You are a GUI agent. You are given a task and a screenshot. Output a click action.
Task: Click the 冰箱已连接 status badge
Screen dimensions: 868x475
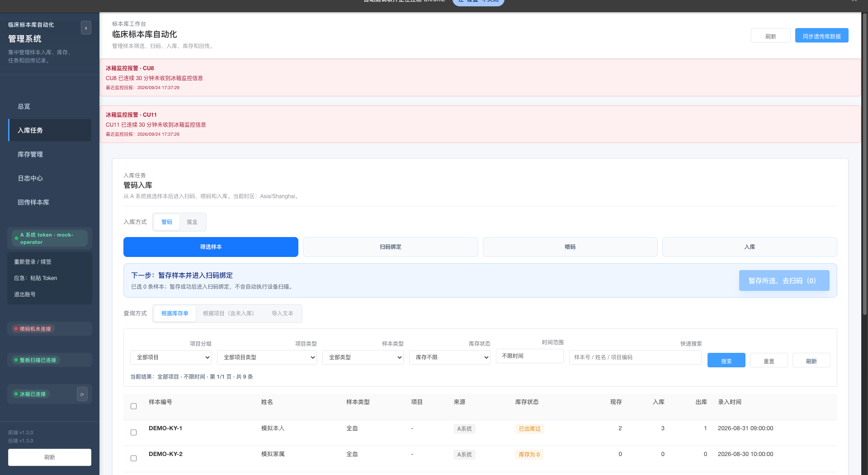pos(31,394)
